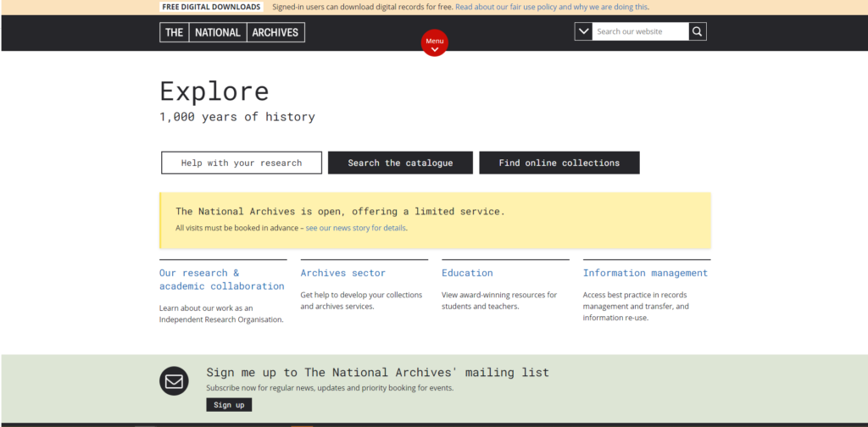Open Our research & academic collaboration link

click(x=222, y=280)
